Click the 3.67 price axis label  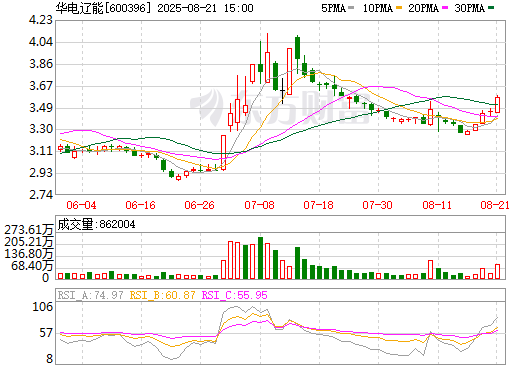pos(41,86)
